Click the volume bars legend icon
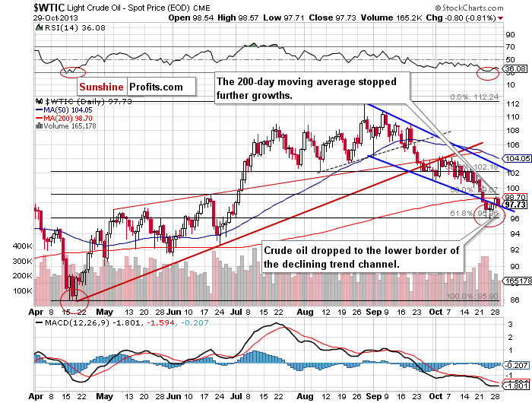Screen dimensions: 532x403 click(x=39, y=126)
